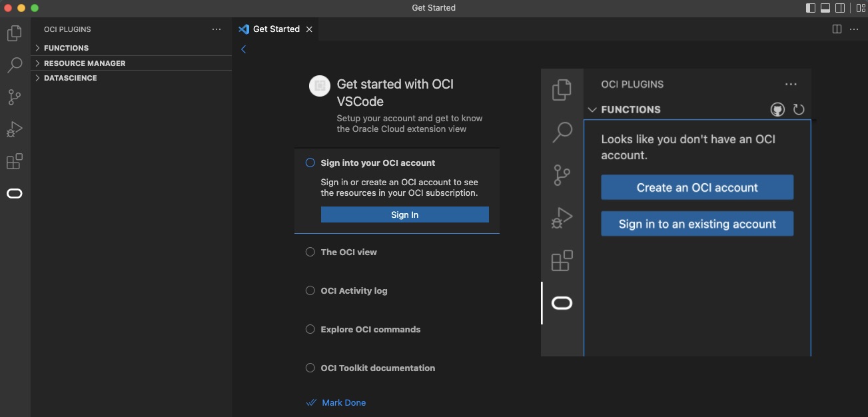This screenshot has height=417, width=868.
Task: Open the Source Control view
Action: pyautogui.click(x=14, y=97)
